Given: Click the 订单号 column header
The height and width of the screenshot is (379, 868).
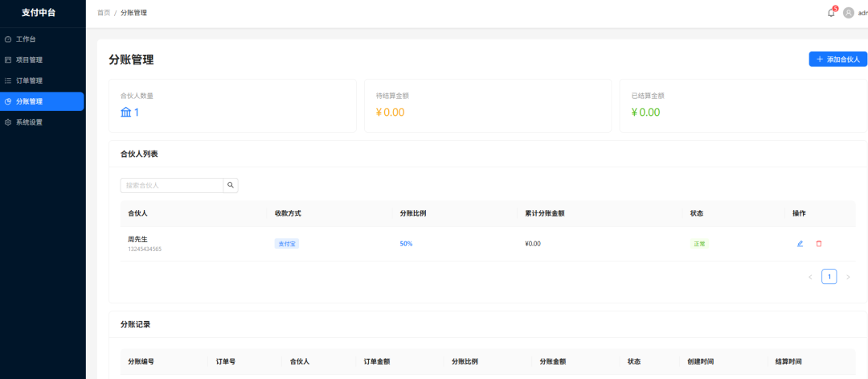Looking at the screenshot, I should point(225,361).
